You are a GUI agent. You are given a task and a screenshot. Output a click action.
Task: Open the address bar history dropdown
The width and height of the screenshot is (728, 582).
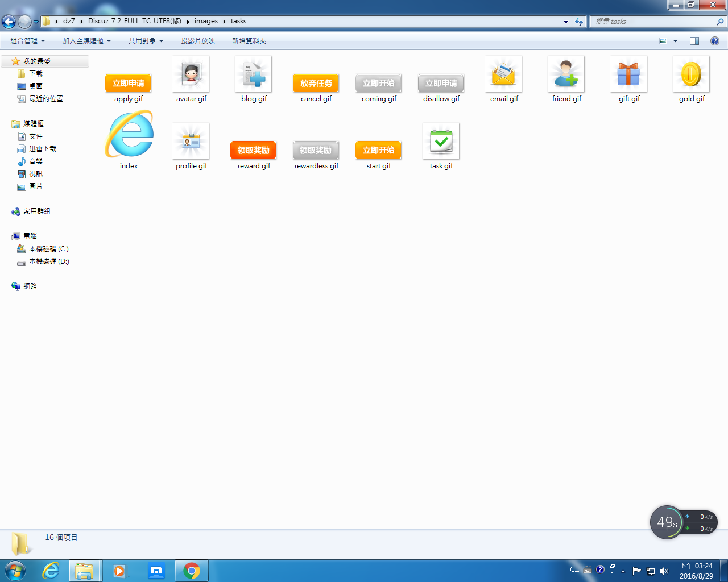pos(566,22)
